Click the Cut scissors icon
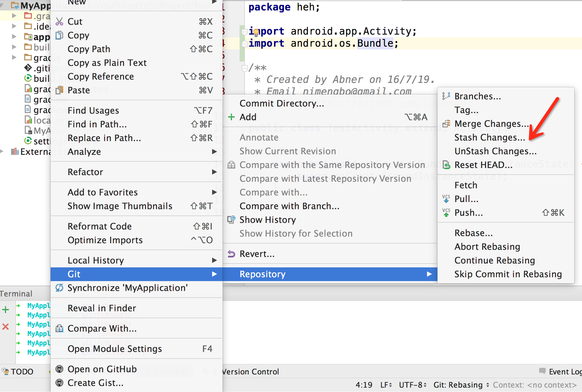 pos(59,21)
